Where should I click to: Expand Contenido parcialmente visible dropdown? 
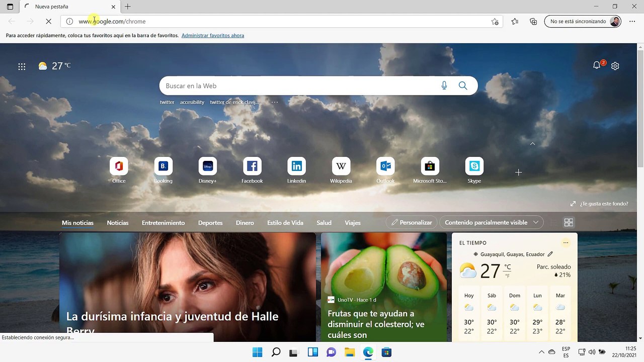click(491, 222)
